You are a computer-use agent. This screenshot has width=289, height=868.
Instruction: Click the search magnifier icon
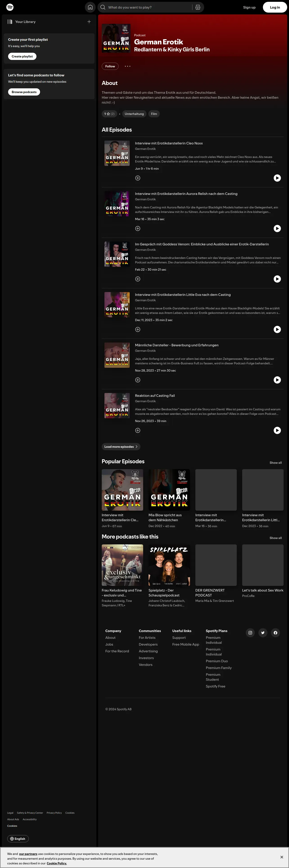point(103,7)
